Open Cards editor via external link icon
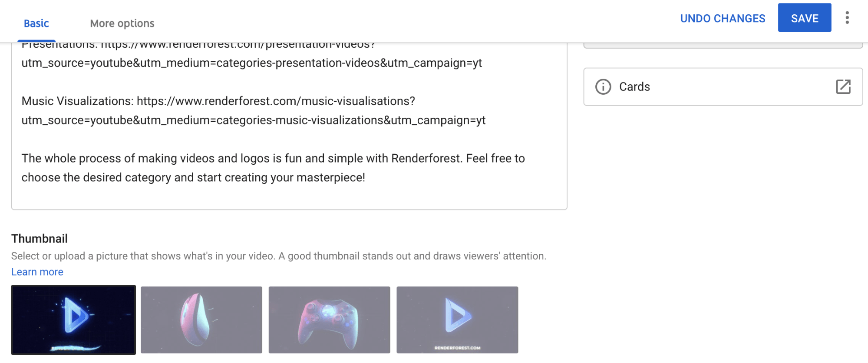The image size is (868, 363). coord(843,87)
